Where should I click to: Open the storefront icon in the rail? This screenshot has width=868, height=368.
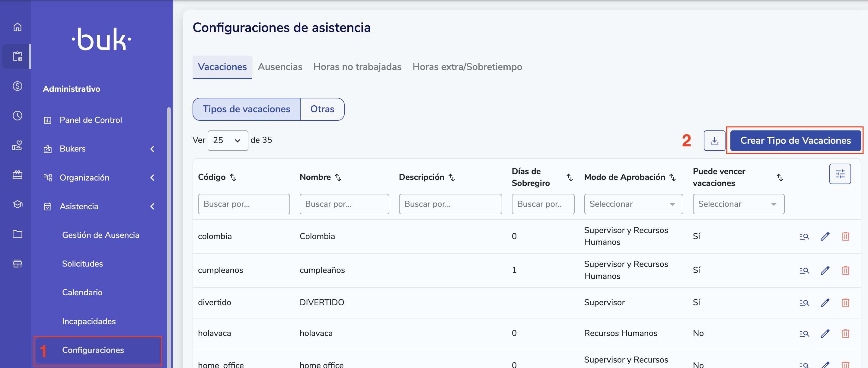point(18,264)
